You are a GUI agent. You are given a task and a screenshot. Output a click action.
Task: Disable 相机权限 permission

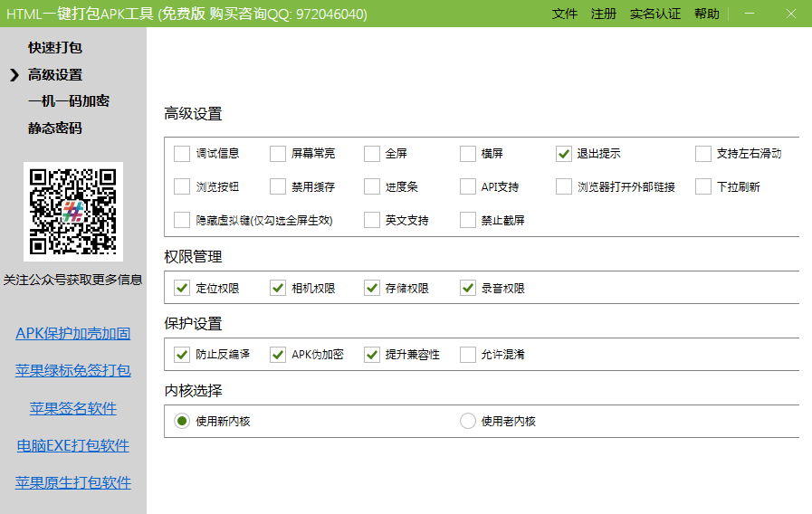tap(278, 288)
